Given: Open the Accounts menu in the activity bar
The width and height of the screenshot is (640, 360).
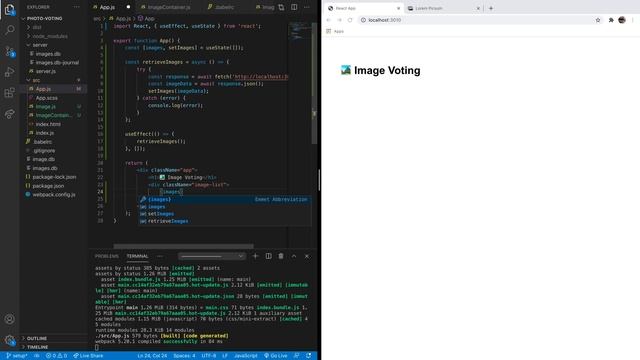Looking at the screenshot, I should click(x=9, y=319).
